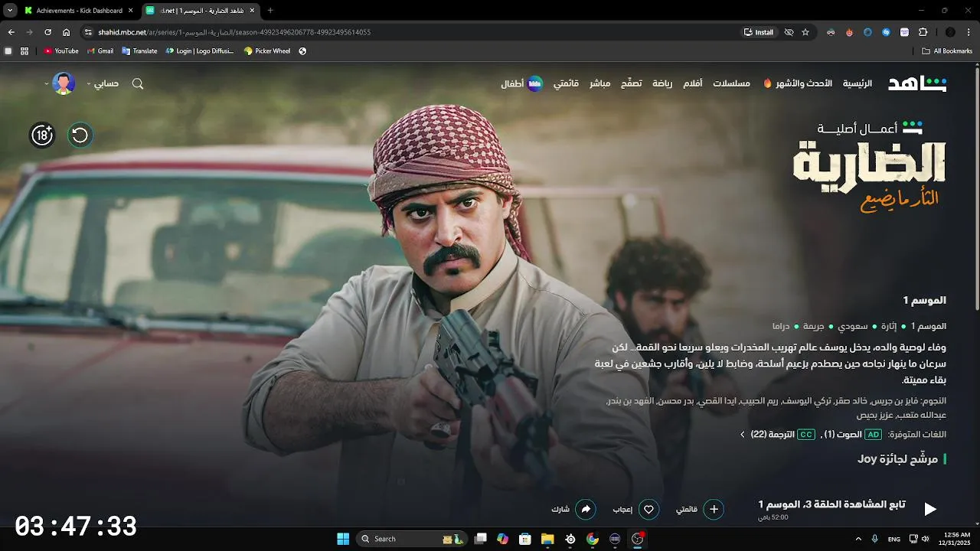Bookmark this page with the star icon

pyautogui.click(x=805, y=32)
